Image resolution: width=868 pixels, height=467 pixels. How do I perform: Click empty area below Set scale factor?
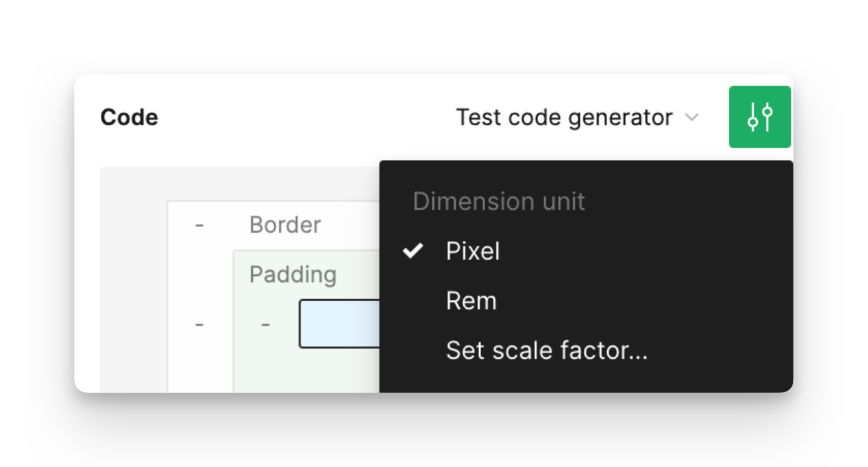[586, 383]
